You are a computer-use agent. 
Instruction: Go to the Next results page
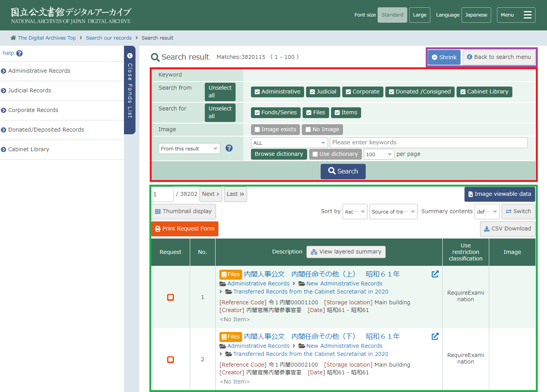(x=211, y=194)
